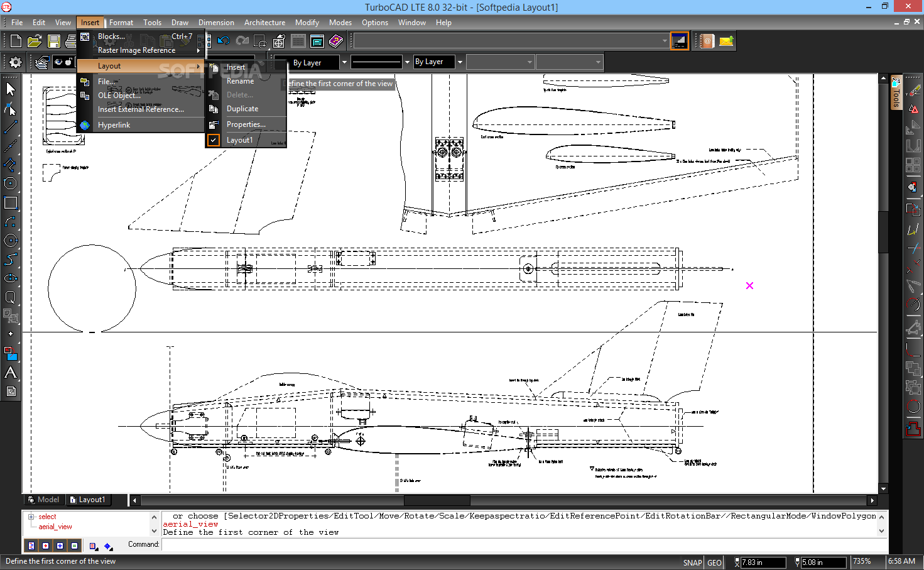Open the Dimension menu
Image resolution: width=924 pixels, height=570 pixels.
pyautogui.click(x=216, y=23)
